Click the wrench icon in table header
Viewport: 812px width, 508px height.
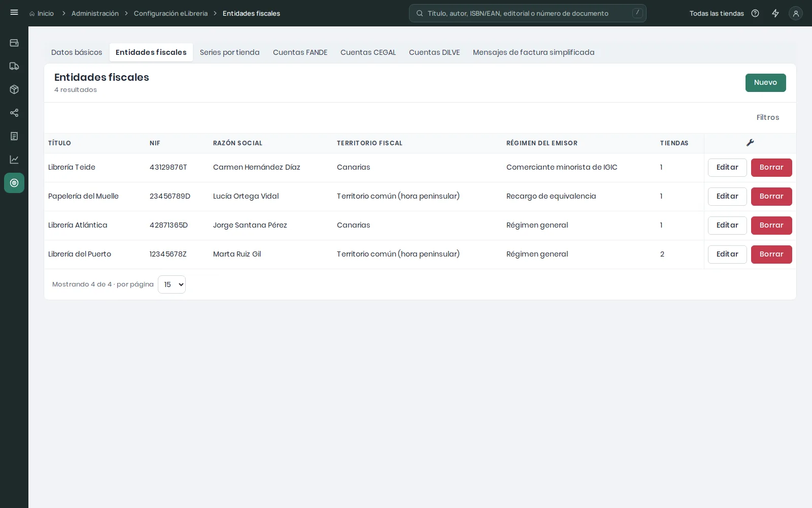[750, 143]
